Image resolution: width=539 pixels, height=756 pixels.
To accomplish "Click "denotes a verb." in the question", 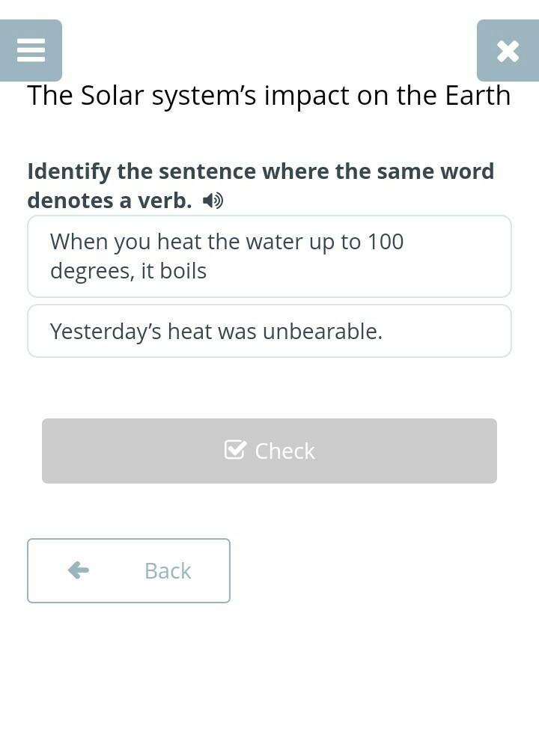I will [x=109, y=201].
